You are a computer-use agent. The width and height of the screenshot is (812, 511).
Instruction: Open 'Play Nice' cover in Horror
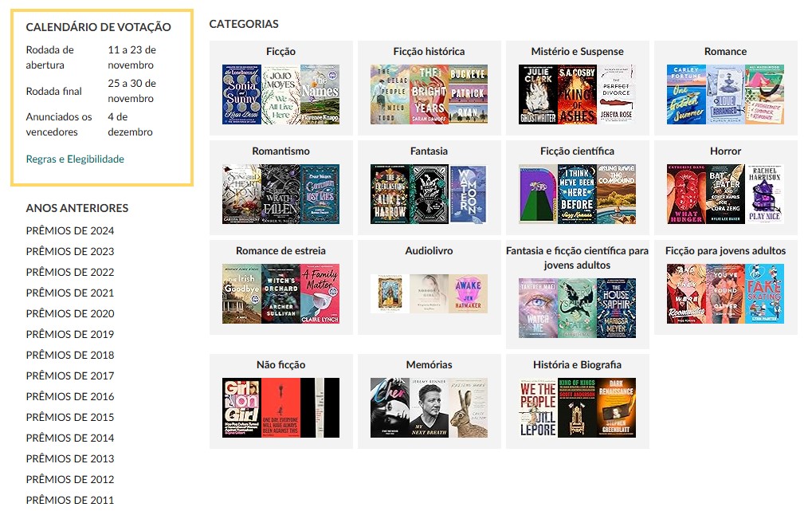coord(764,194)
